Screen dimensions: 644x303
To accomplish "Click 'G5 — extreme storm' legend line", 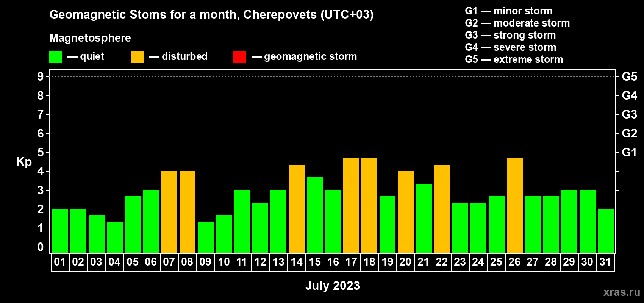I will pyautogui.click(x=514, y=59).
